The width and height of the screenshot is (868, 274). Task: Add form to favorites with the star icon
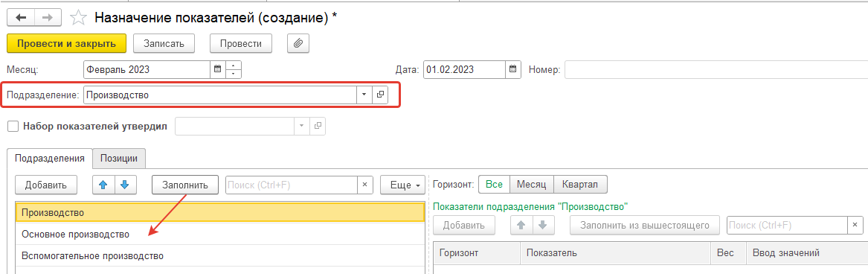[78, 18]
